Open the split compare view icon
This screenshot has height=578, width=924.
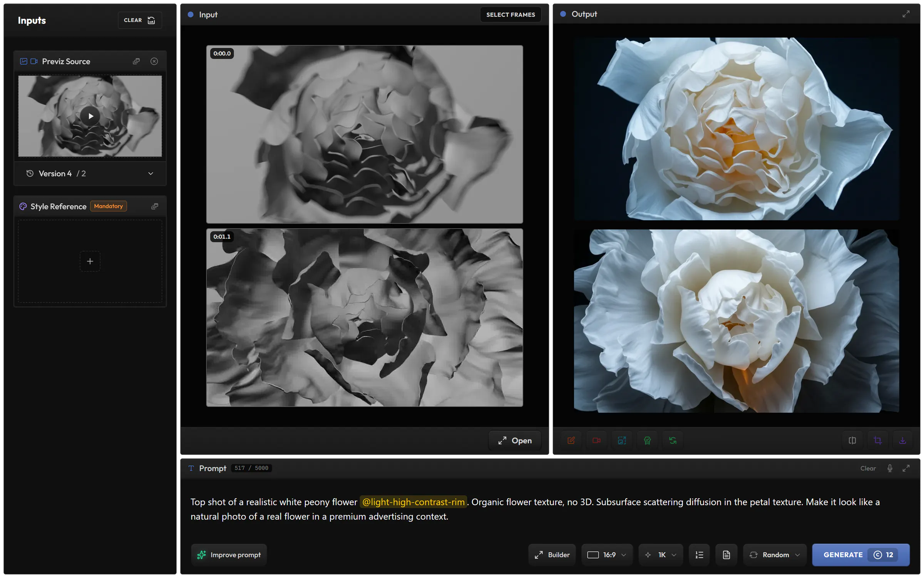(852, 440)
